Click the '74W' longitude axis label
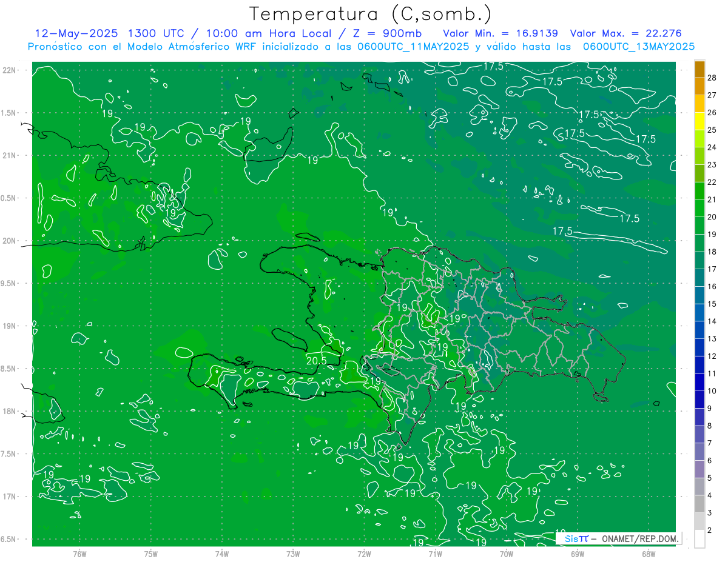This screenshot has height=562, width=728. click(222, 554)
